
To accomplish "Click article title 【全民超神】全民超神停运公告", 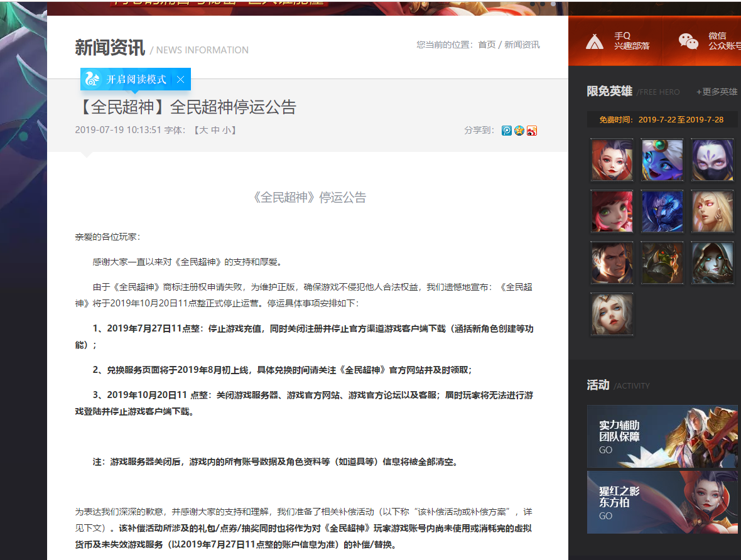I will click(186, 107).
